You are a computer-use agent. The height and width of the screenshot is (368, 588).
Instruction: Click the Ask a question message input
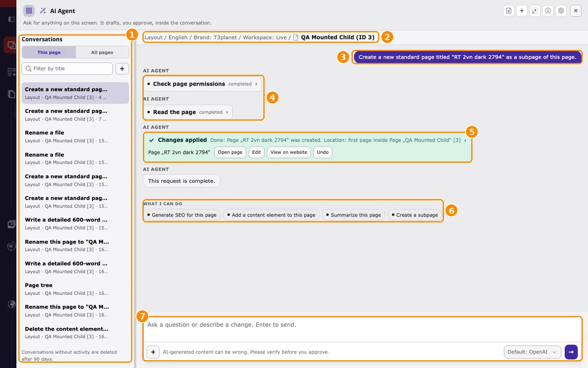coord(362,329)
